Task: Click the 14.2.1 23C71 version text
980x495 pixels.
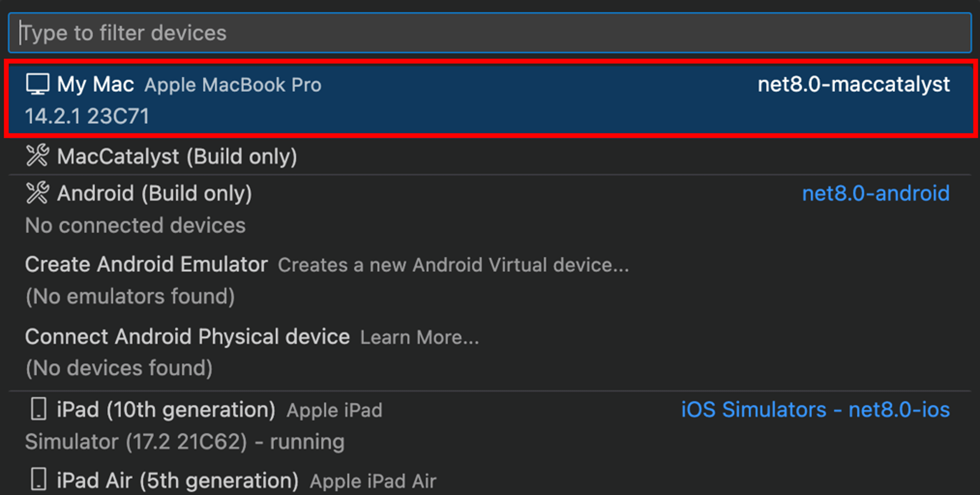Action: (87, 116)
